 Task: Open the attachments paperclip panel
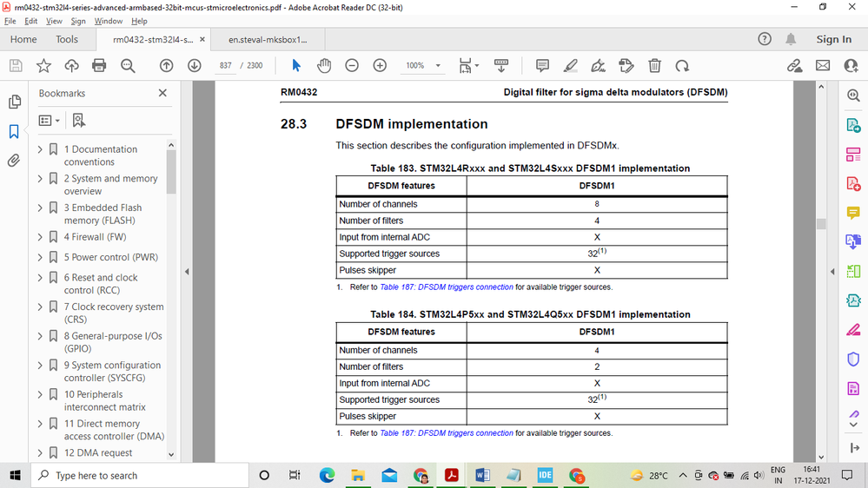(x=15, y=161)
